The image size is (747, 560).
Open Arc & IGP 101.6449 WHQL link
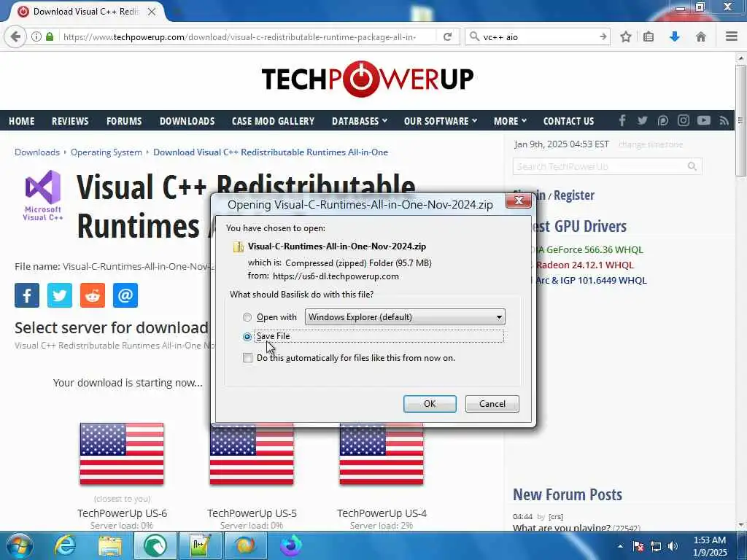[x=591, y=280]
